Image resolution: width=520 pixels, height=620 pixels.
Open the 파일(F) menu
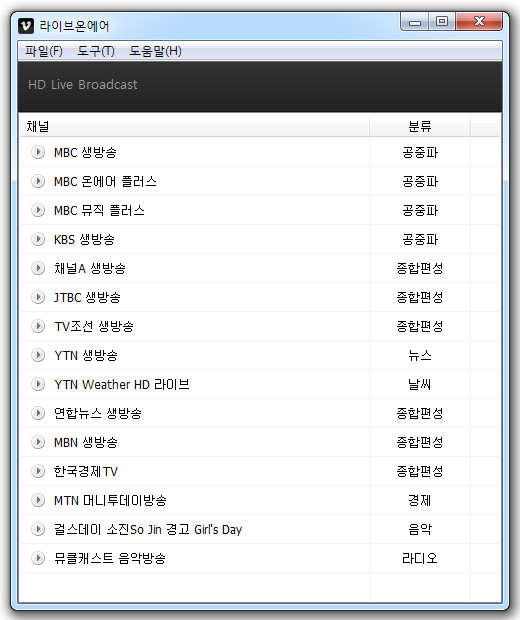(44, 51)
